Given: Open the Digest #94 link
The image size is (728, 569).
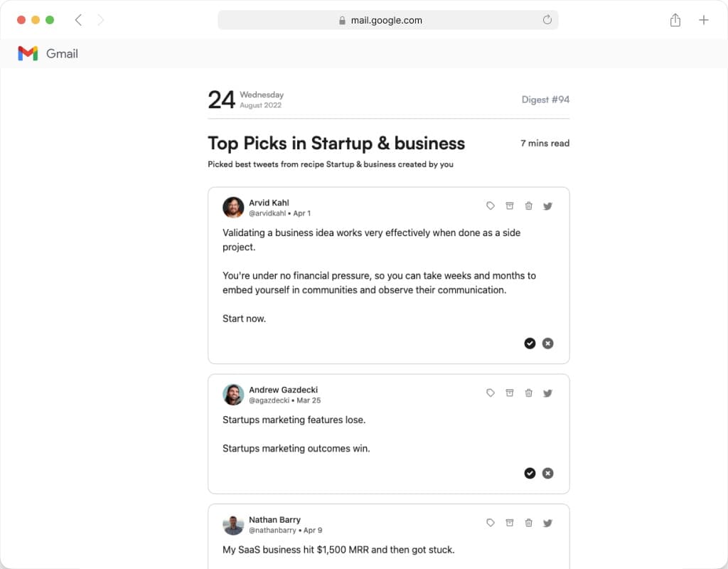Looking at the screenshot, I should click(545, 100).
